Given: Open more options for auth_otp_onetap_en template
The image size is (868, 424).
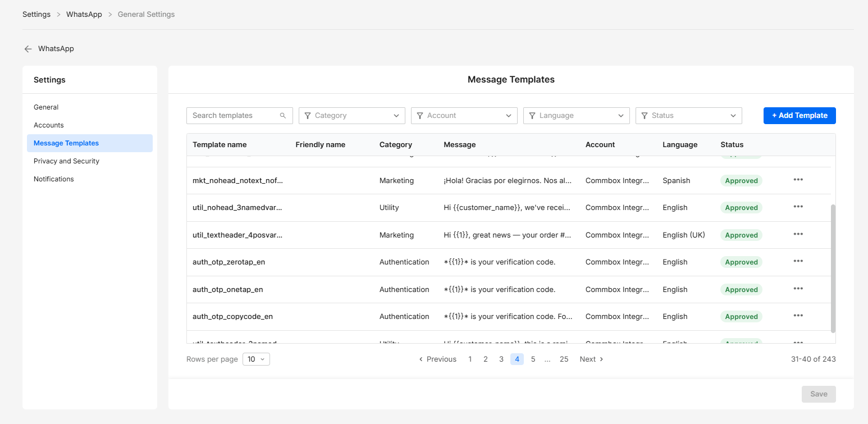Looking at the screenshot, I should point(798,289).
